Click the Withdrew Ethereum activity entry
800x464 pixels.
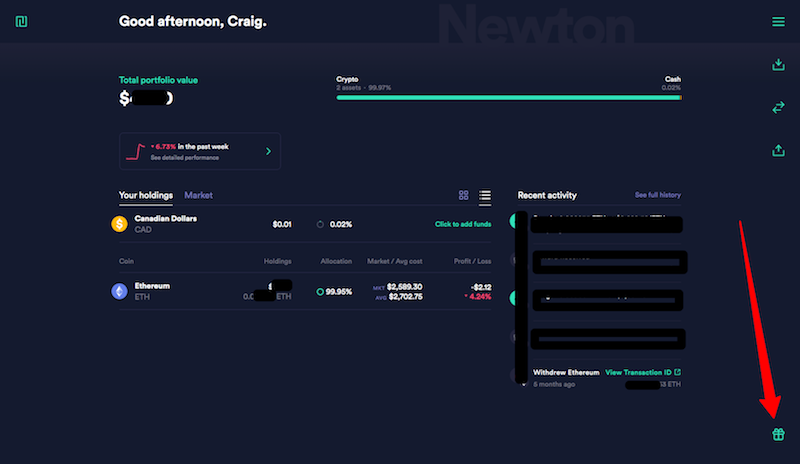tap(566, 372)
